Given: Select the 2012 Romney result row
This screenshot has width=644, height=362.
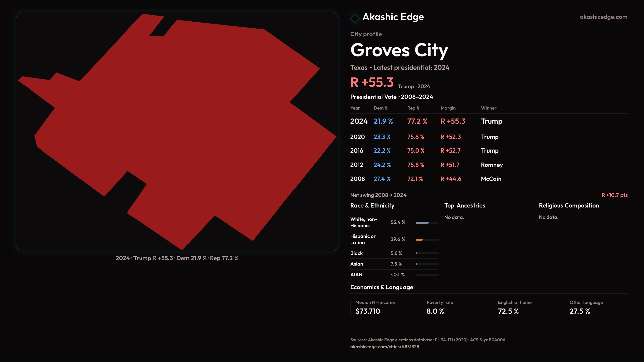Looking at the screenshot, I should coord(426,165).
